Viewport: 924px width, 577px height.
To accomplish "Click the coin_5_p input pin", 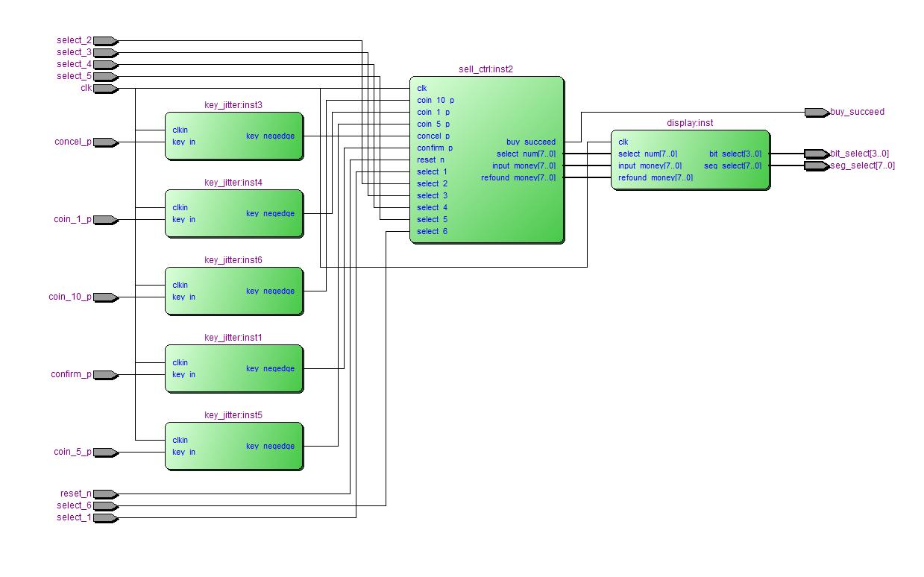I will click(x=105, y=452).
